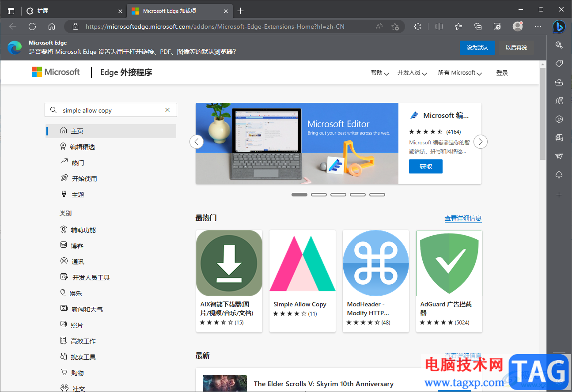Open Settings and more ellipsis menu
Viewport: 572px width, 392px height.
[x=538, y=26]
